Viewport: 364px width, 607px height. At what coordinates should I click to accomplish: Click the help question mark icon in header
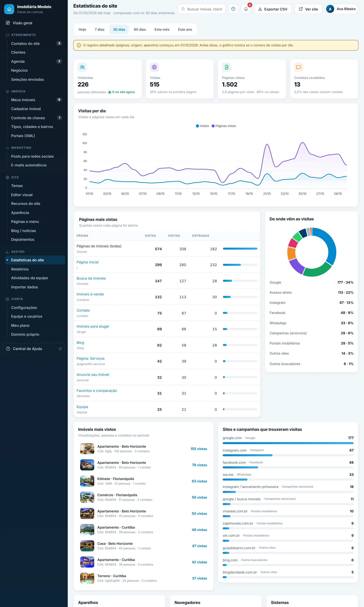[x=233, y=9]
